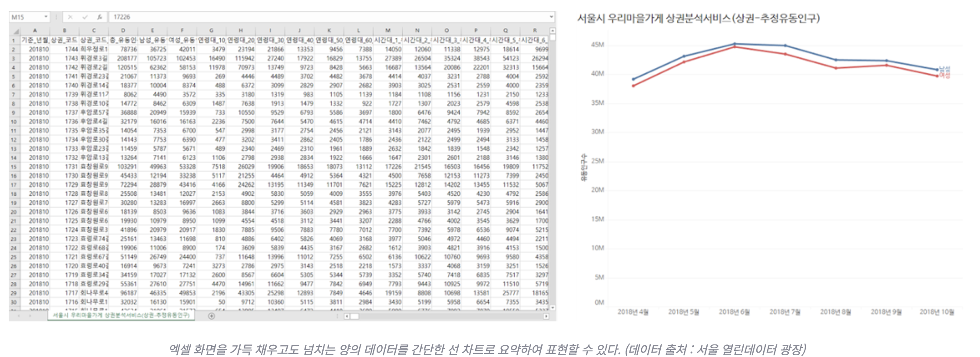Viewport: 980px width, 357px height.
Task: Click selected cell M15 containing 17226
Action: [x=388, y=167]
